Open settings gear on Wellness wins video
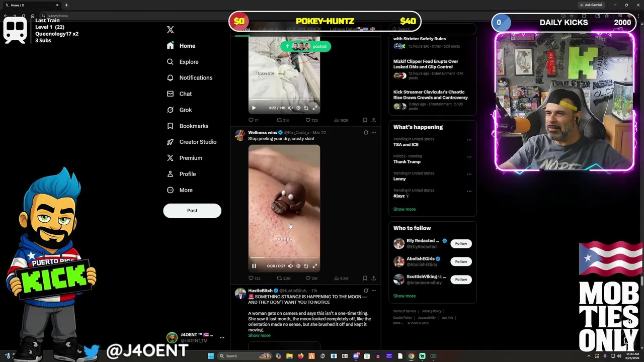This screenshot has height=362, width=644. pyautogui.click(x=298, y=266)
